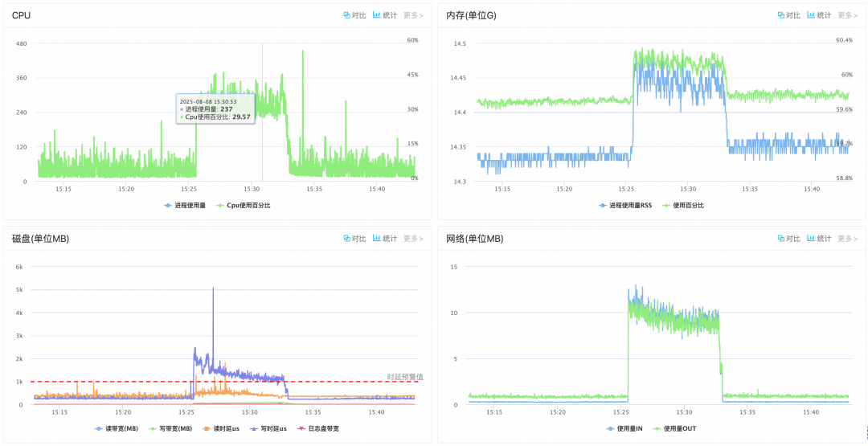The width and height of the screenshot is (868, 446).
Task: Toggle 进程使用量 legend in CPU chart
Action: point(185,205)
